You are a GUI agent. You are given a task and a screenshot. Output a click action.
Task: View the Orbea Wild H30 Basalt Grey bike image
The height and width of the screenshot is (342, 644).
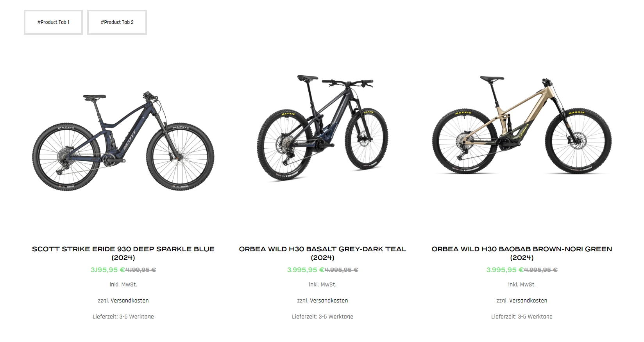click(322, 128)
